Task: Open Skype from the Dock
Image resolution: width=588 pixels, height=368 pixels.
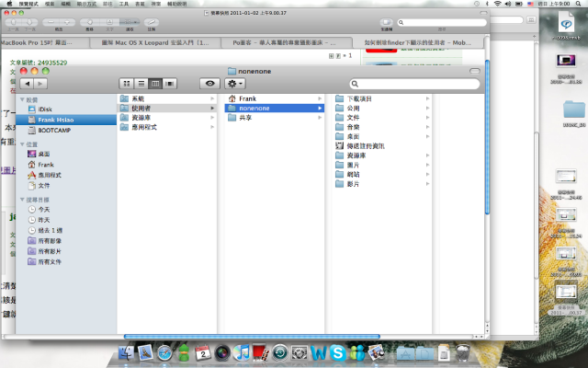Action: (337, 352)
